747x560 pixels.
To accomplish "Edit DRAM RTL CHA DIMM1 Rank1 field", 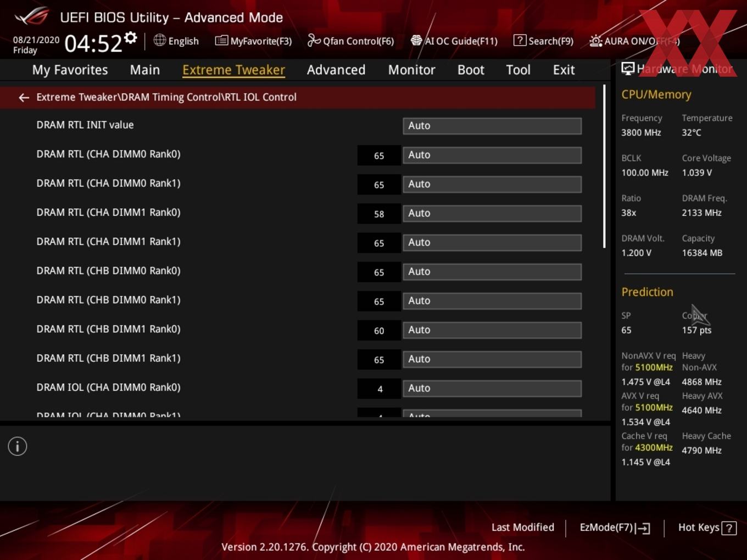I will [x=492, y=242].
